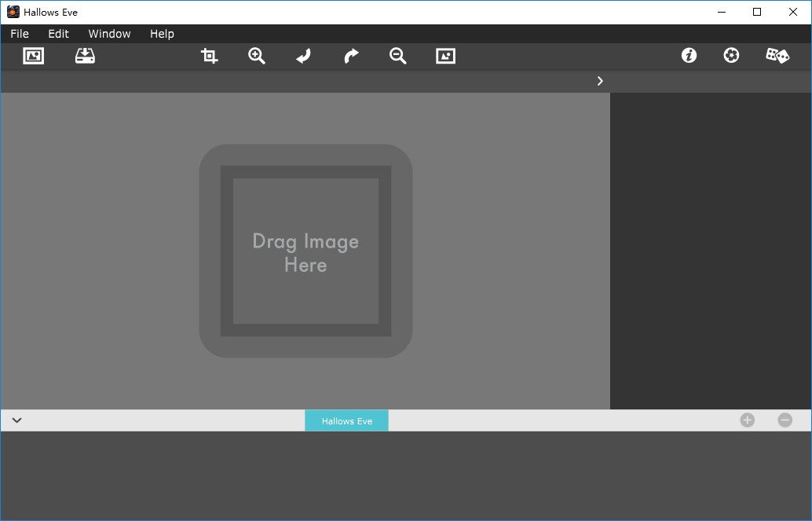Close the Hallows Eve window

[793, 12]
